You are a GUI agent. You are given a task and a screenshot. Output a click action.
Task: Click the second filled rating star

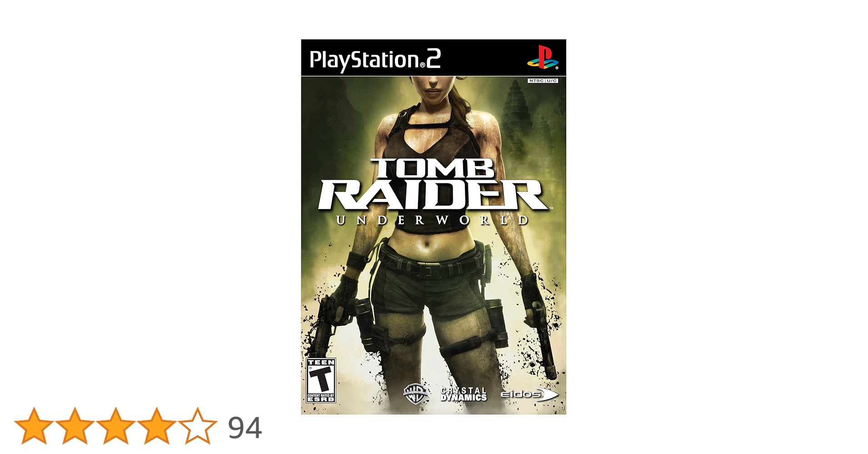coord(75,426)
